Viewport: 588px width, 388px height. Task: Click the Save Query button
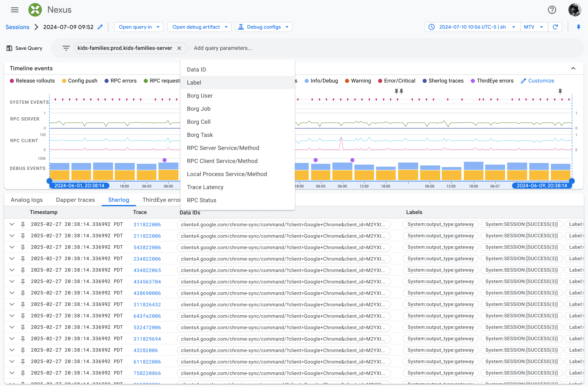24,48
